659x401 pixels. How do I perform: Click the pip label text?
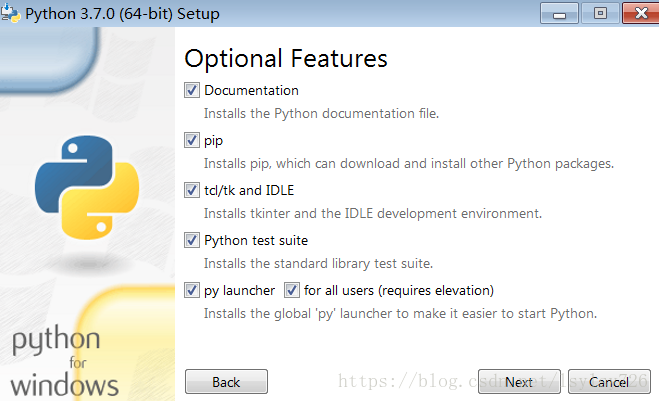(x=214, y=141)
